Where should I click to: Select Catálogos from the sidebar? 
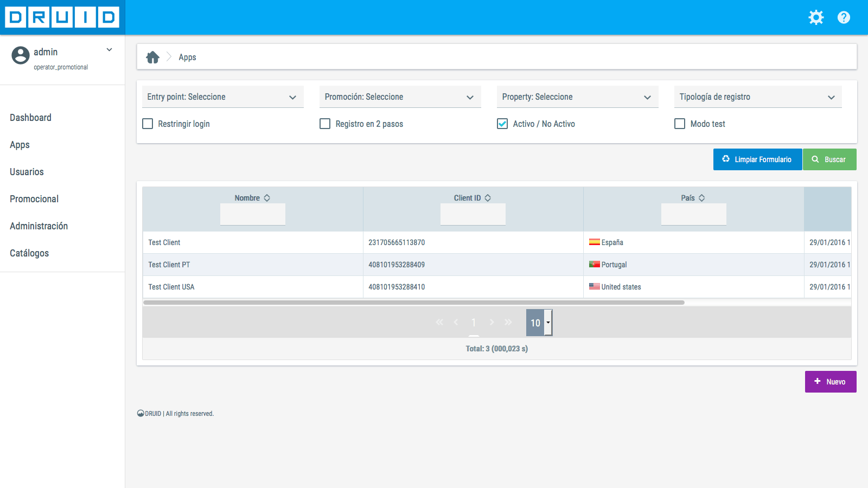29,253
